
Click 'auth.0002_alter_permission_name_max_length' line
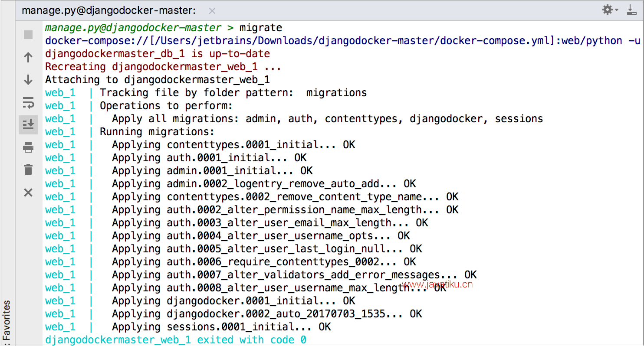pyautogui.click(x=252, y=210)
